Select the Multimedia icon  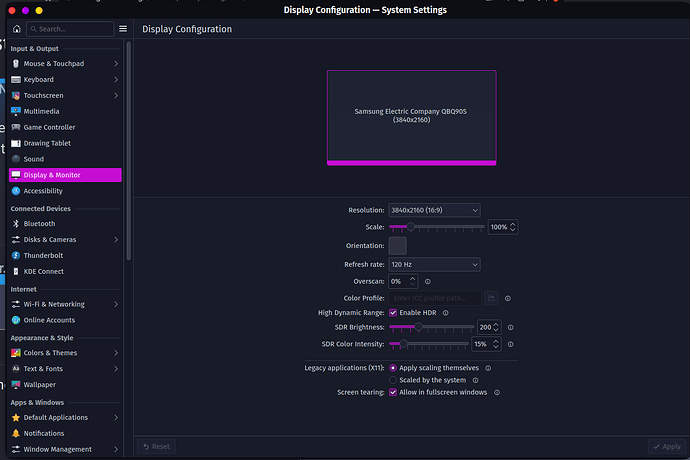16,111
